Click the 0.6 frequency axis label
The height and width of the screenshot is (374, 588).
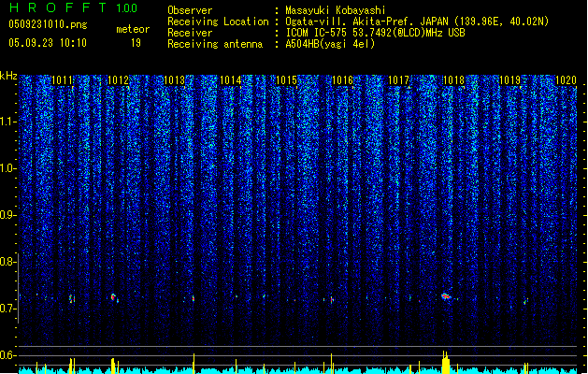tap(7, 355)
